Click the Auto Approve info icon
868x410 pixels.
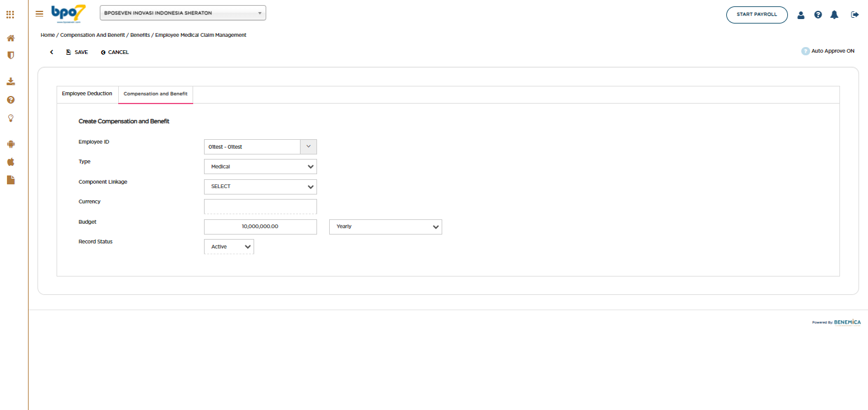point(805,51)
